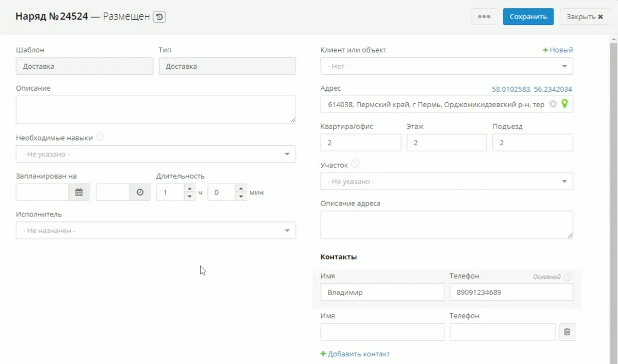Click Закрыть button
The height and width of the screenshot is (364, 618).
coord(585,16)
